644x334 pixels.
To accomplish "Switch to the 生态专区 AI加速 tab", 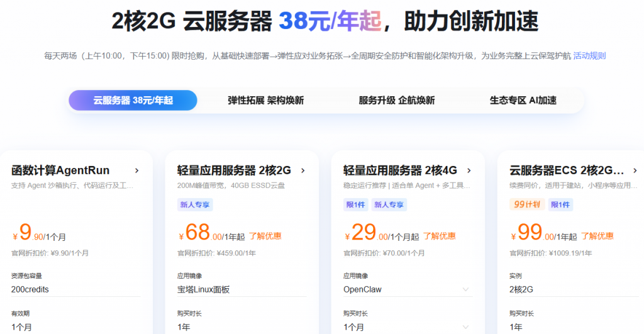I will 523,100.
